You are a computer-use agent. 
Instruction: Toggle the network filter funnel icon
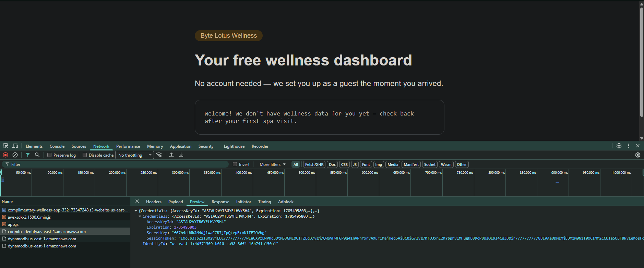[x=28, y=155]
